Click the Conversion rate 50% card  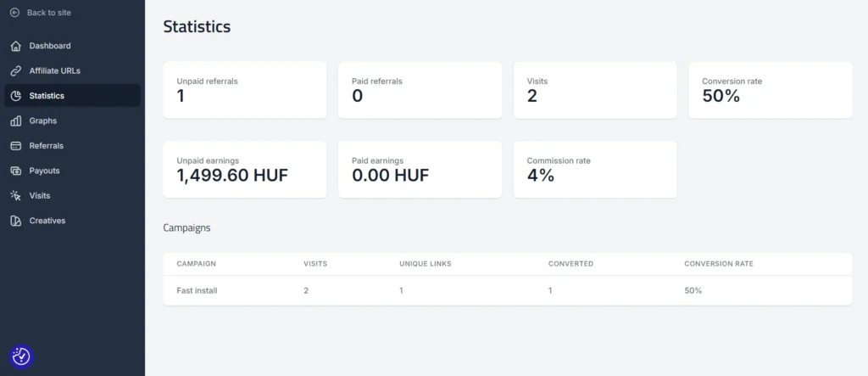pos(770,89)
